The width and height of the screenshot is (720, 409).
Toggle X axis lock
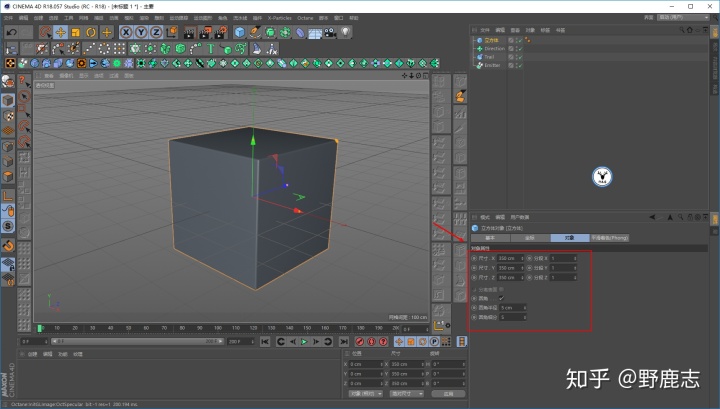pos(126,32)
